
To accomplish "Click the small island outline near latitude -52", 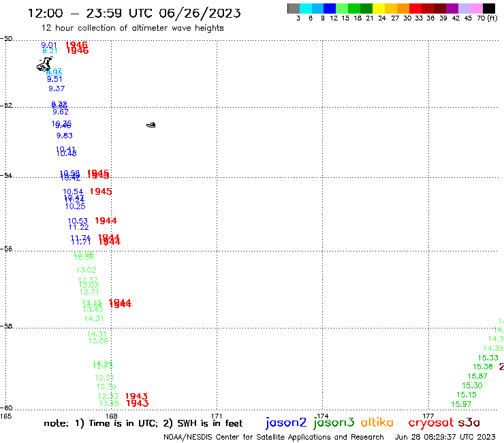I will pos(151,125).
